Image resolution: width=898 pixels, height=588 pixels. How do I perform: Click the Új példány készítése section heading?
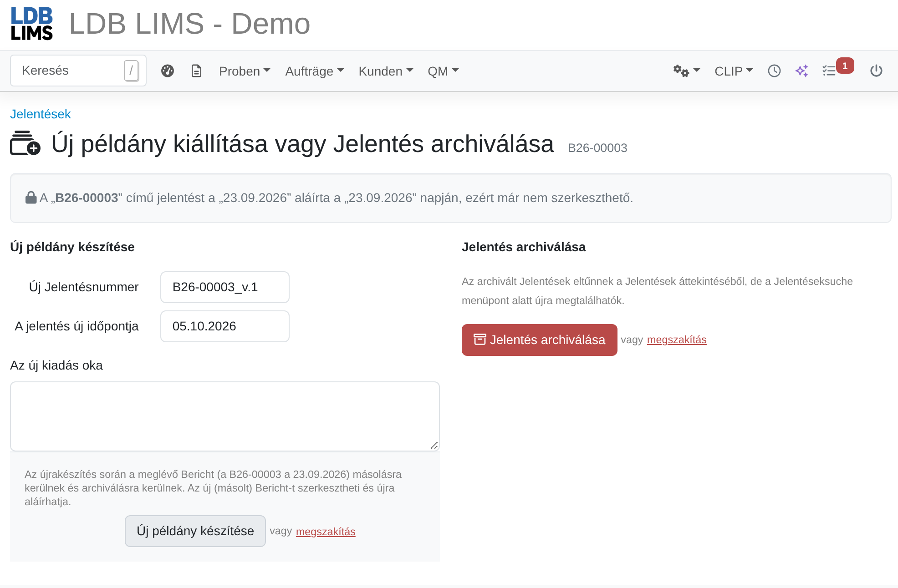(72, 247)
